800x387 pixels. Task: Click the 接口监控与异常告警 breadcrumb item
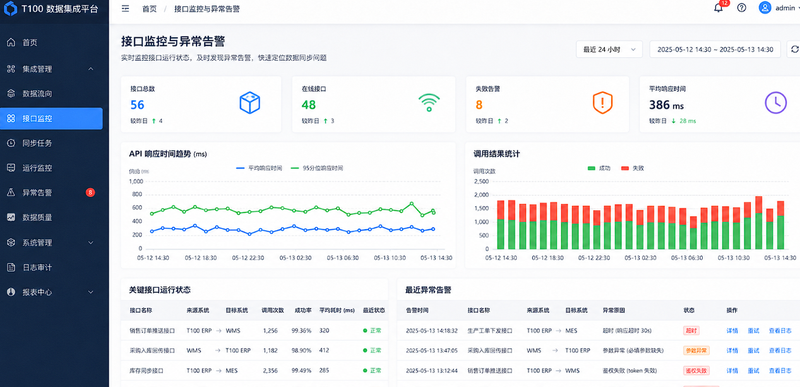pyautogui.click(x=207, y=9)
